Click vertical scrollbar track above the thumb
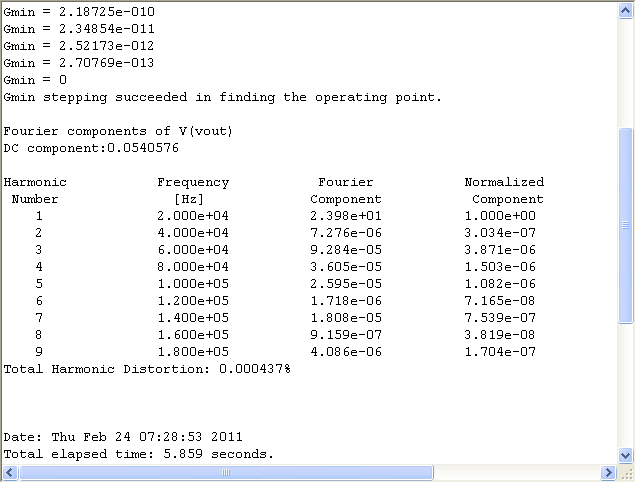 point(625,73)
